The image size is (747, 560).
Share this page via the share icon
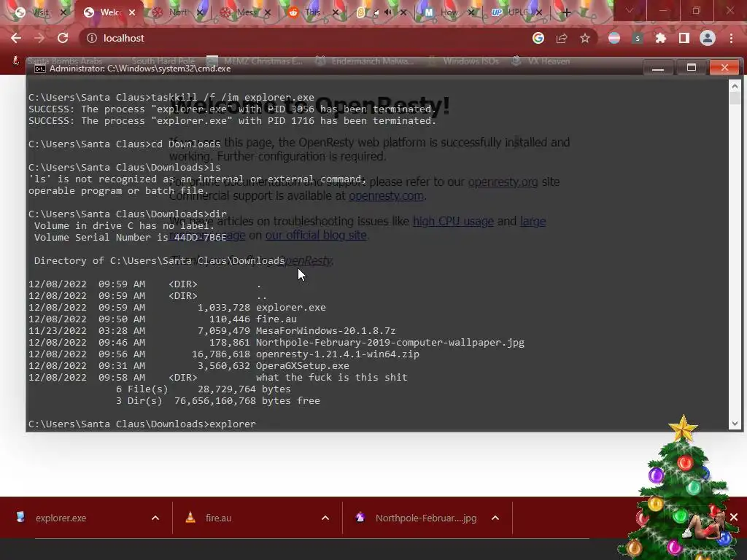pyautogui.click(x=562, y=38)
